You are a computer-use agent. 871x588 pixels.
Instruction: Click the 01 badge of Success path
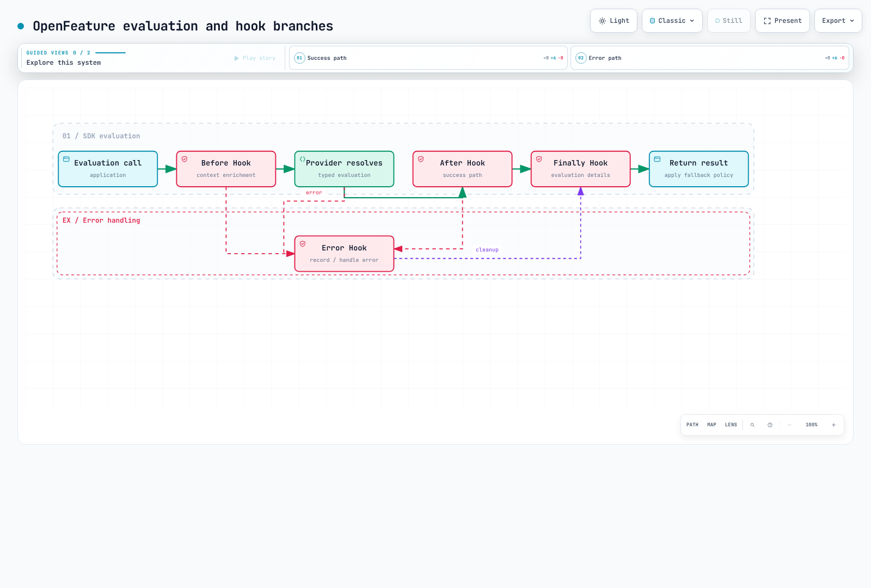(x=299, y=58)
